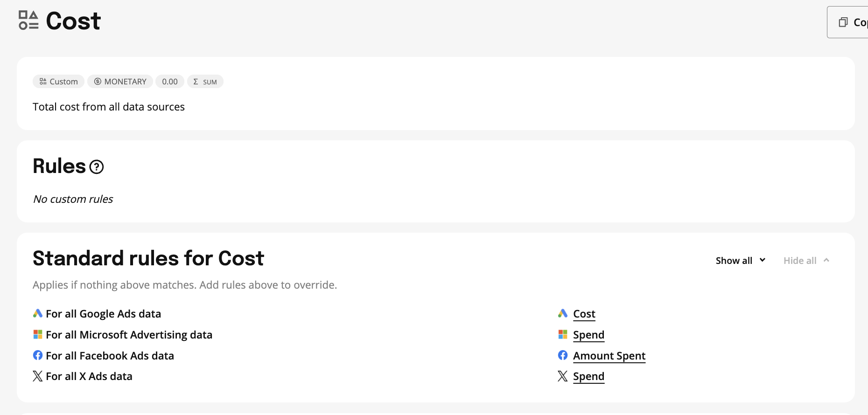Screen dimensions: 868x415
Task: Open the X Ads Spend link
Action: [x=588, y=376]
